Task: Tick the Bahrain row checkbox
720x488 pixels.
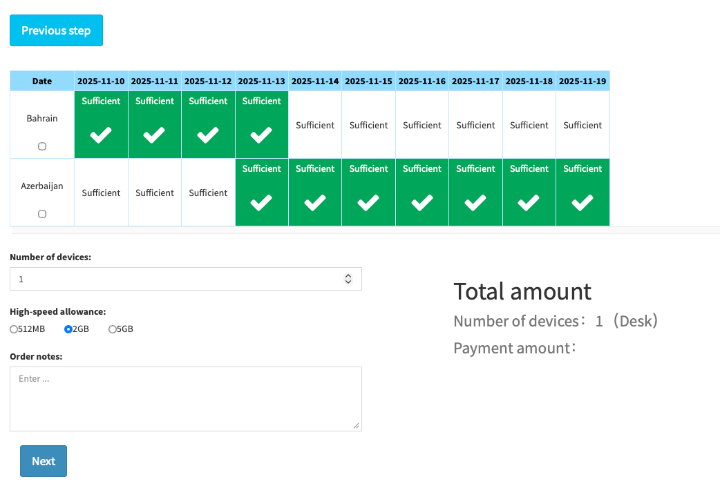Action: pos(42,146)
